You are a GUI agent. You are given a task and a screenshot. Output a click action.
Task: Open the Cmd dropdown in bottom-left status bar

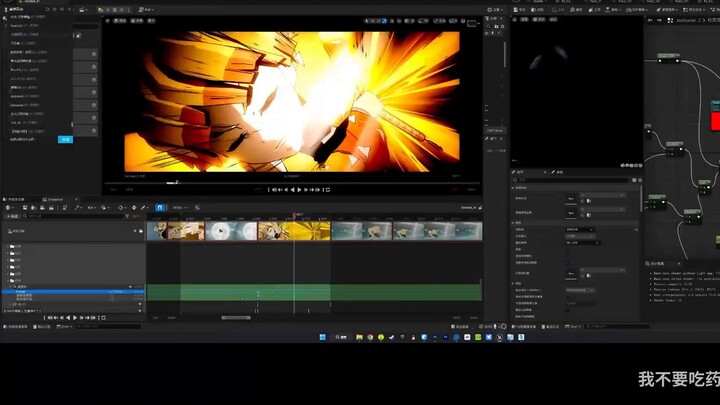click(x=65, y=326)
